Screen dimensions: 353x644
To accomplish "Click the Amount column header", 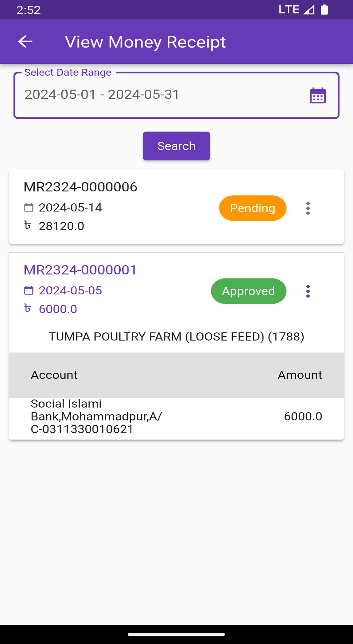I will click(x=300, y=375).
